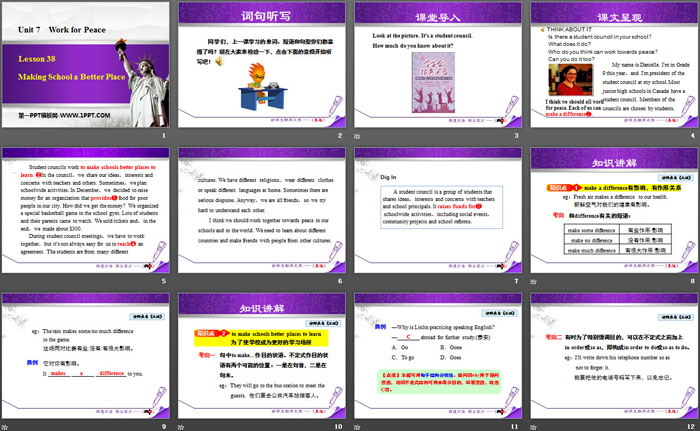Select slide 6 thumbnail beginning with 'cultures'
700x431 pixels.
click(262, 210)
